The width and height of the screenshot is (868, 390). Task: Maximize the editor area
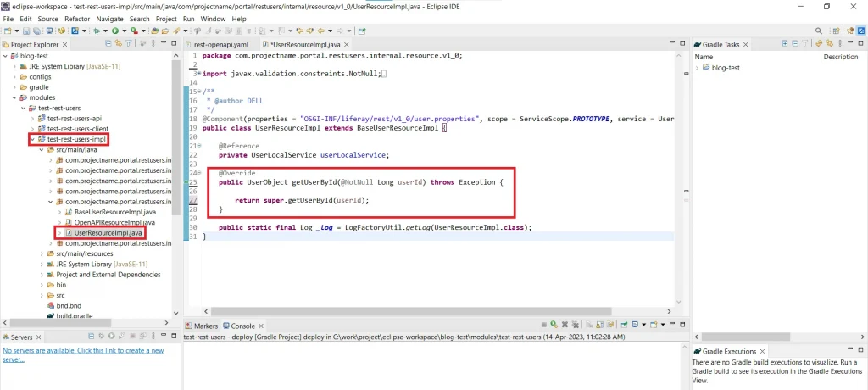pyautogui.click(x=684, y=42)
